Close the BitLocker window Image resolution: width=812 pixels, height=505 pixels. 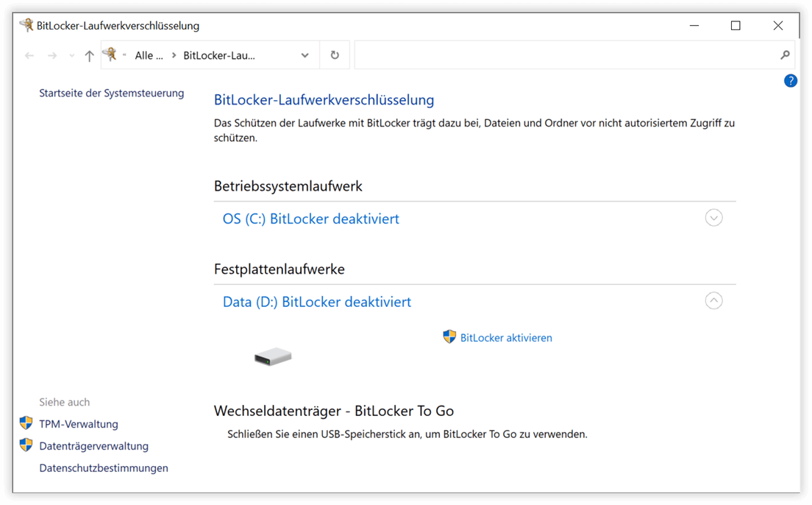(778, 26)
